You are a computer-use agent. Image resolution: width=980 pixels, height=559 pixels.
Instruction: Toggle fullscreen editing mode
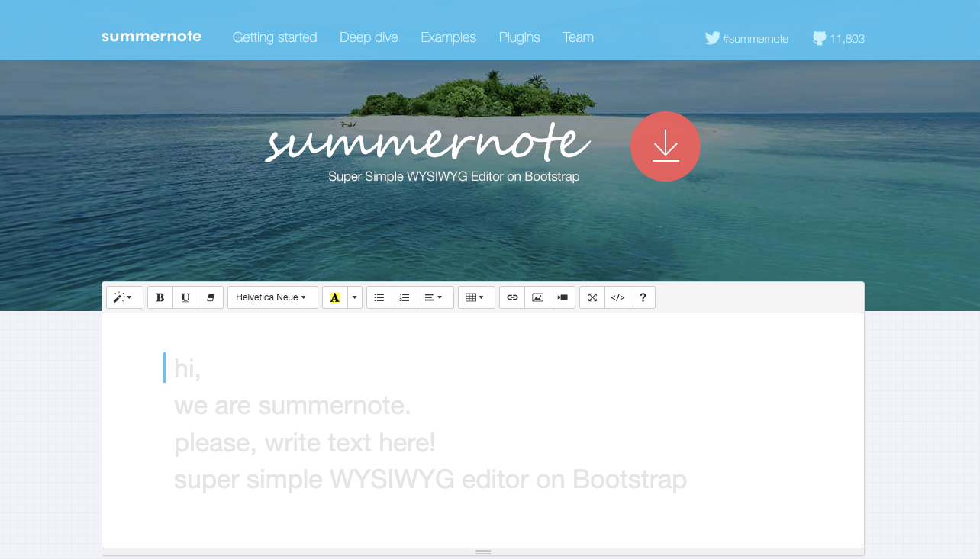[x=592, y=297]
